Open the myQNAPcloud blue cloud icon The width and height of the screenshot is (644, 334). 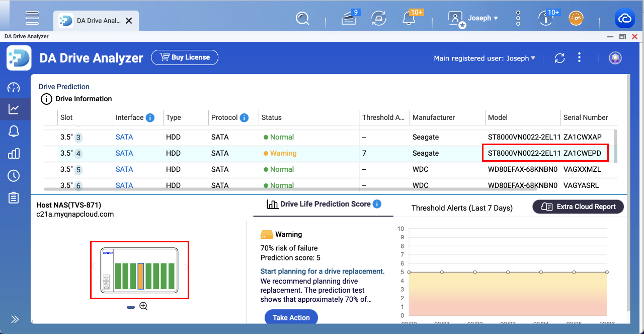(x=624, y=18)
